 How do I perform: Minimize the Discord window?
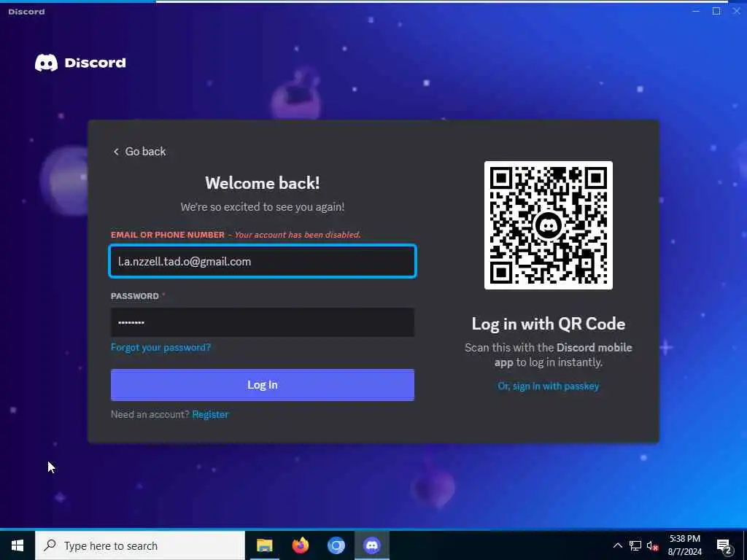click(x=696, y=11)
